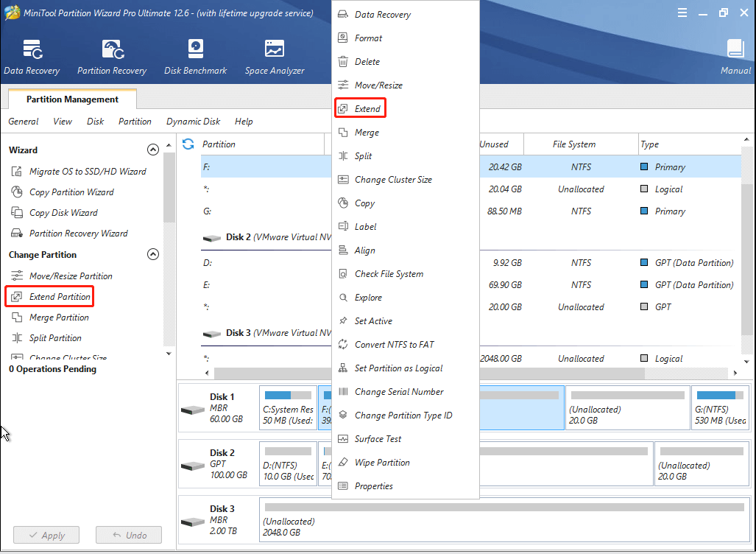This screenshot has height=554, width=756.
Task: Refresh the partition list
Action: 189,144
